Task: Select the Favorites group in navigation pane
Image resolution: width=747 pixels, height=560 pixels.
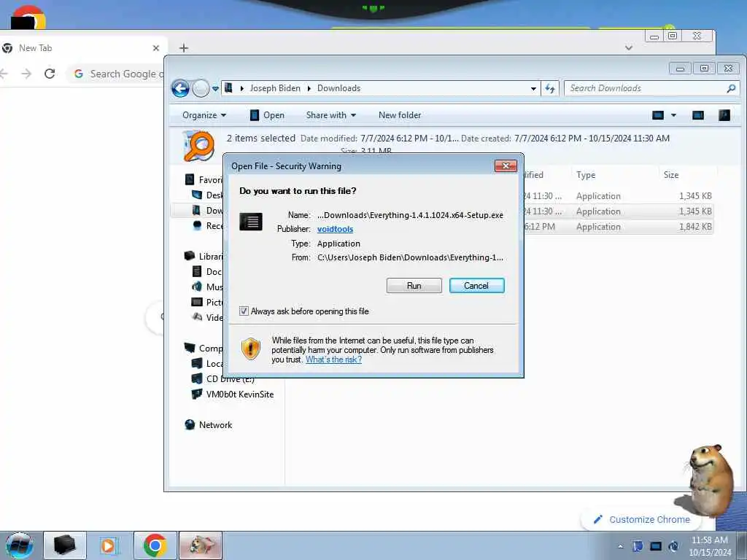Action: (210, 179)
